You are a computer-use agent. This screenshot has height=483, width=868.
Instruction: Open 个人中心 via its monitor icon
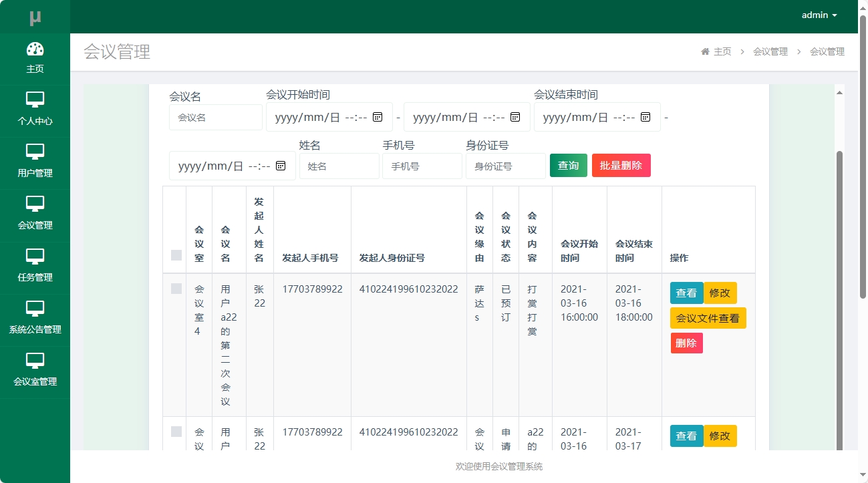(35, 100)
